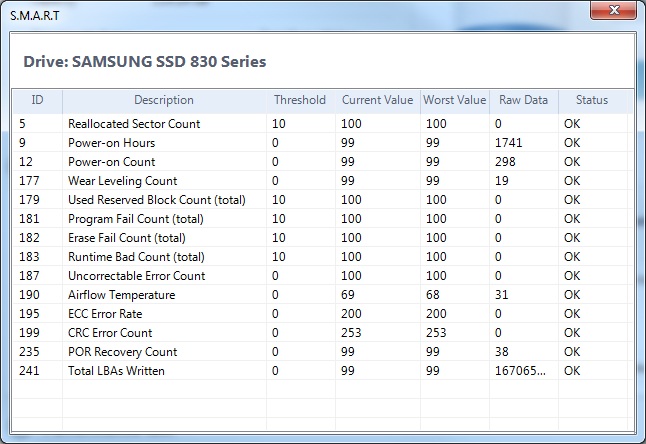Click the Threshold column header
Screen dimensions: 646x444
(300, 100)
